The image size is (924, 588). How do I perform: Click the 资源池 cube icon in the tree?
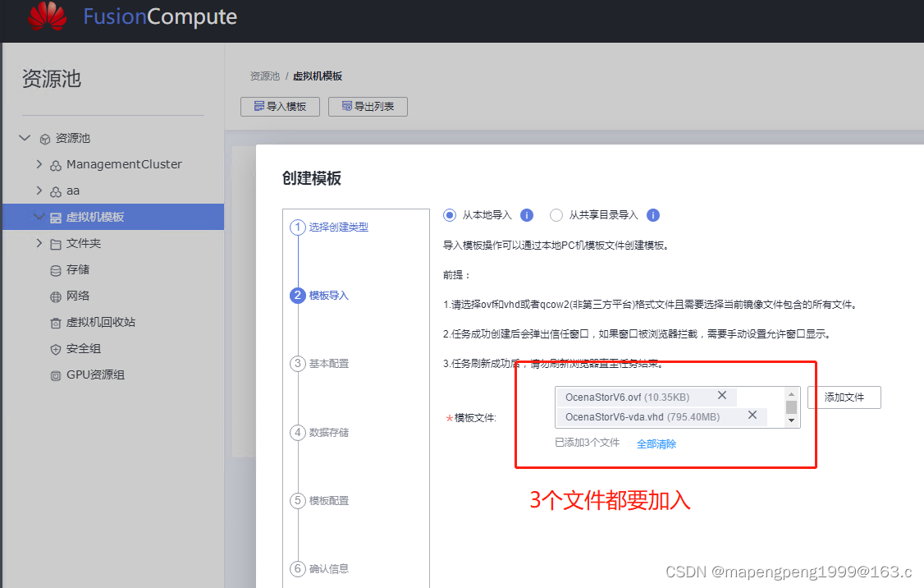(x=45, y=139)
